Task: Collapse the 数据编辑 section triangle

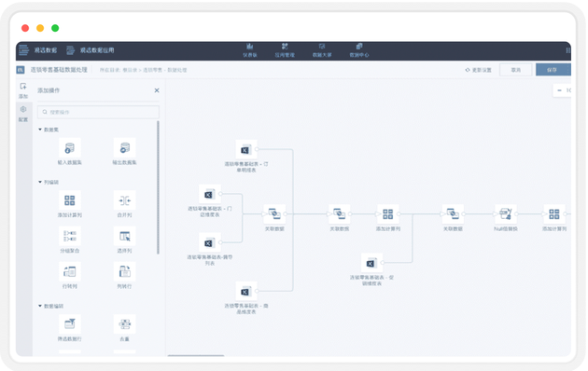Action: [40, 306]
